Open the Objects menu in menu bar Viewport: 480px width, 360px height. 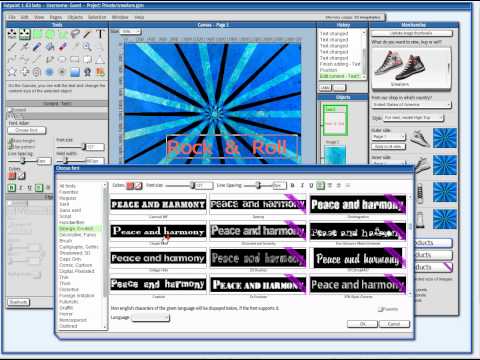click(x=75, y=17)
